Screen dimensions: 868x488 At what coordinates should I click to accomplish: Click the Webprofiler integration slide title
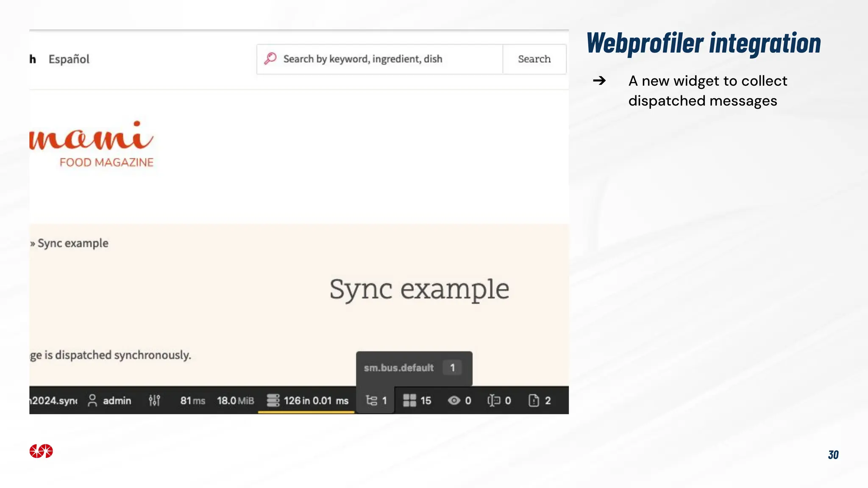pyautogui.click(x=704, y=43)
